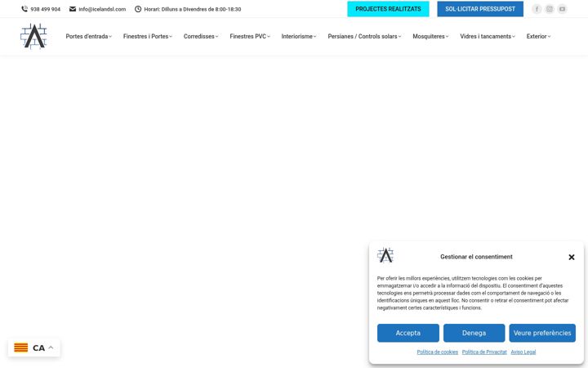Click the info@icelandsl.com email address
This screenshot has height=368, width=588.
102,9
